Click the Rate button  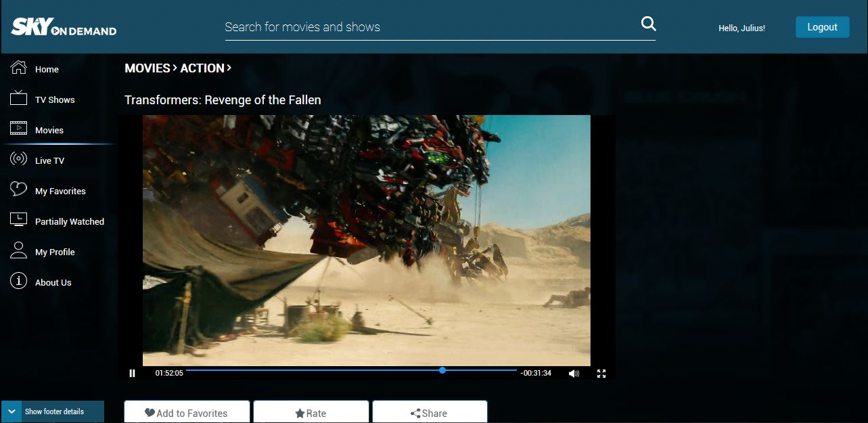click(311, 411)
